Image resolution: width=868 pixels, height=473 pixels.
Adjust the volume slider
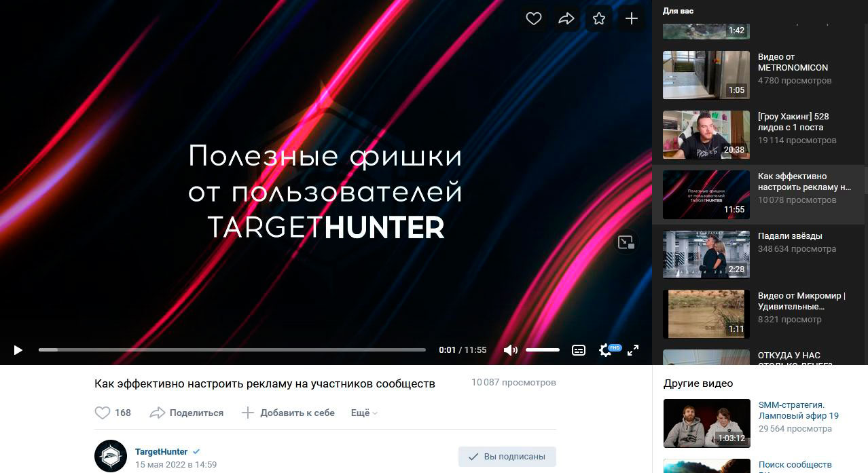point(543,350)
